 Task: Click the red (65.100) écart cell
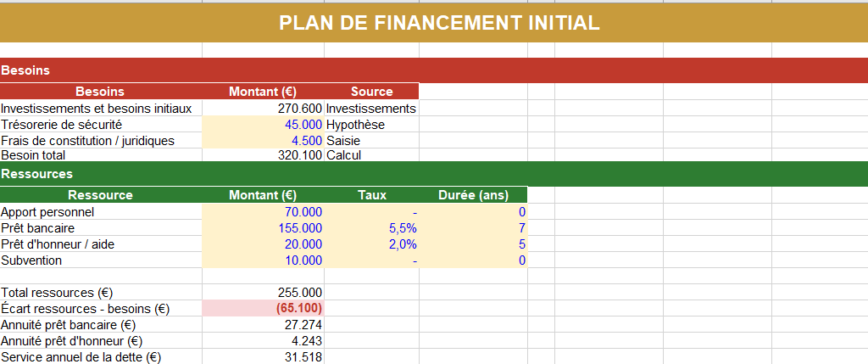pyautogui.click(x=263, y=309)
